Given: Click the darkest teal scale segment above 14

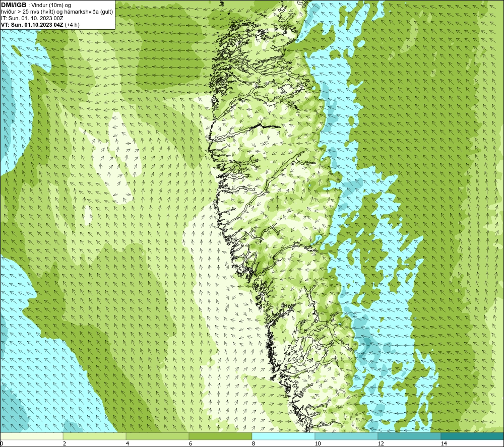Looking at the screenshot, I should (472, 436).
